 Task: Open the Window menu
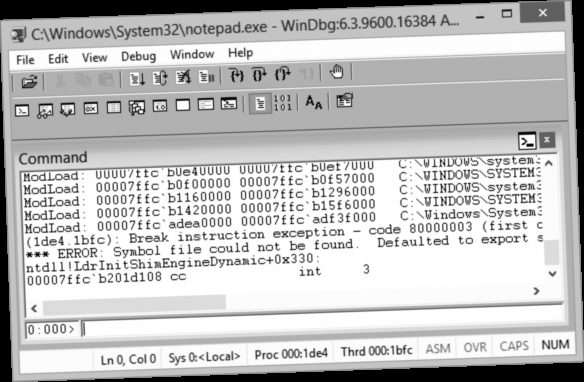click(x=192, y=54)
